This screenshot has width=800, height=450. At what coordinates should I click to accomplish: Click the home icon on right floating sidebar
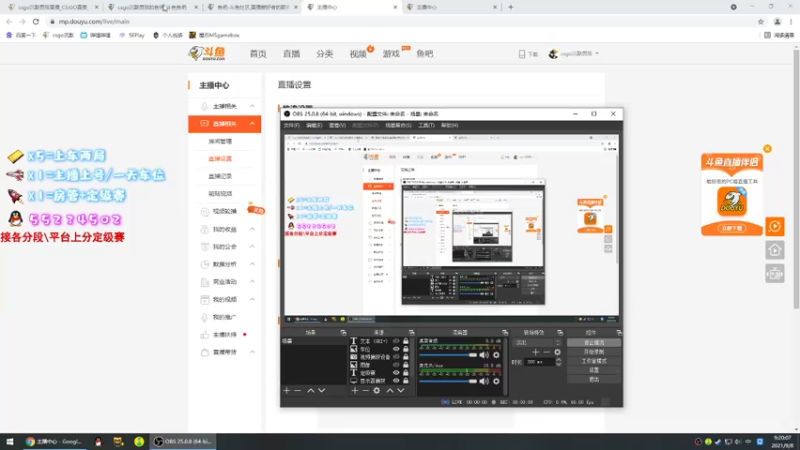coord(774,250)
